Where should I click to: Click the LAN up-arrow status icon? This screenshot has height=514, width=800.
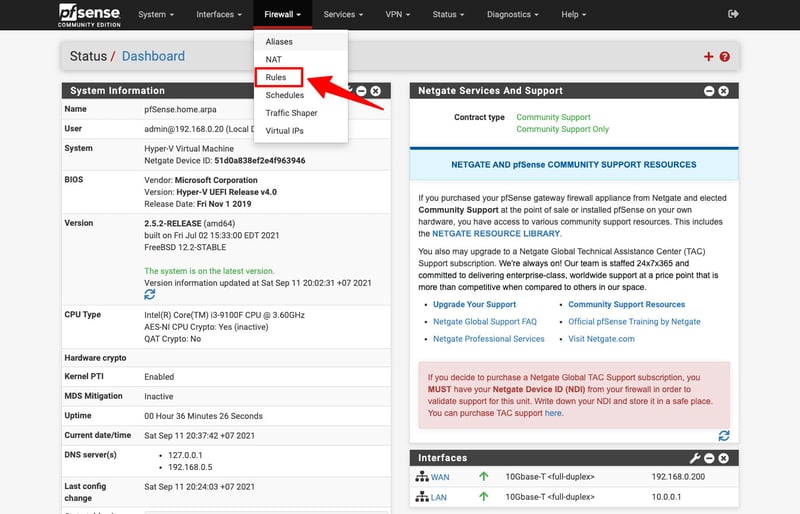[x=484, y=497]
